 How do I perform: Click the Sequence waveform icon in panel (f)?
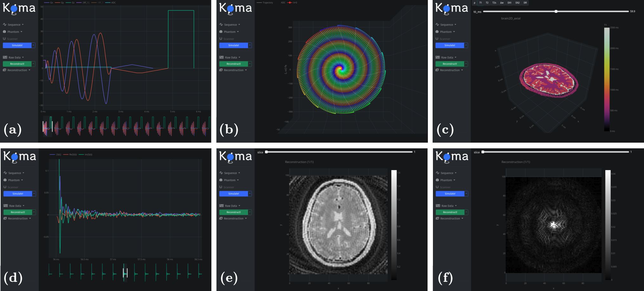pyautogui.click(x=437, y=173)
